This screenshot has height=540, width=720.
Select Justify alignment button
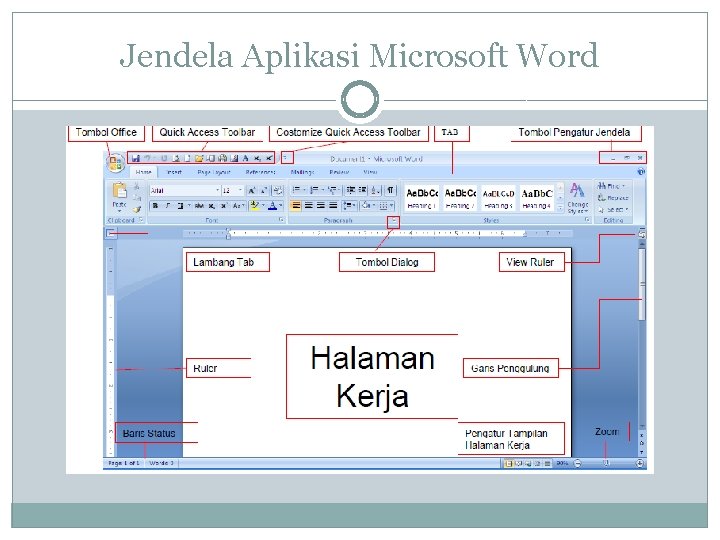(x=333, y=205)
